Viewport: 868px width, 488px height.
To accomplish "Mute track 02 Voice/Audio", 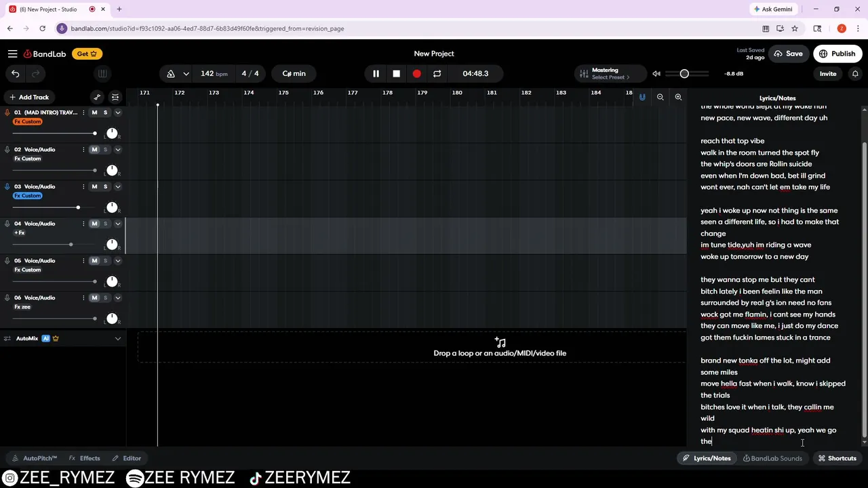I will pyautogui.click(x=94, y=150).
